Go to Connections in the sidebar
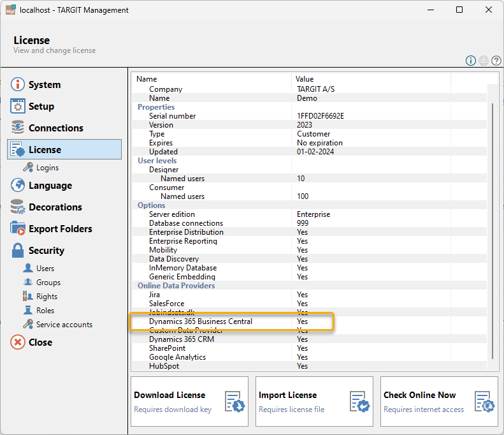 (x=56, y=128)
